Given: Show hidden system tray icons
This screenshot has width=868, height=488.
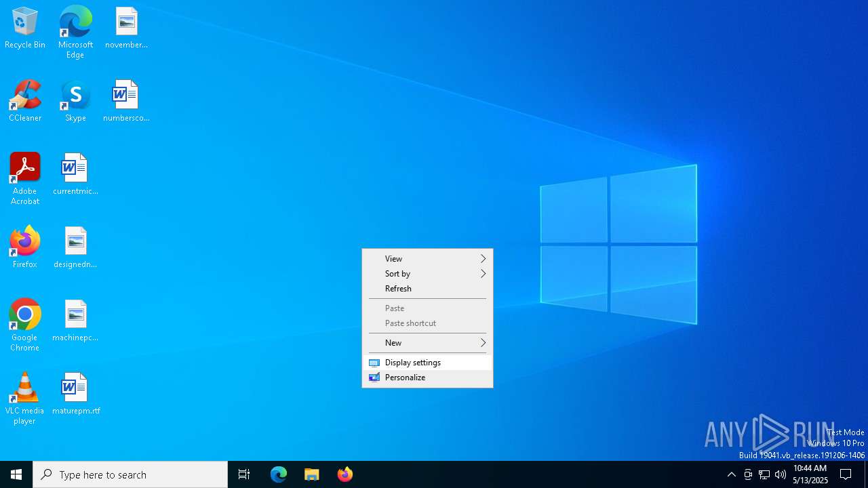Looking at the screenshot, I should (731, 474).
